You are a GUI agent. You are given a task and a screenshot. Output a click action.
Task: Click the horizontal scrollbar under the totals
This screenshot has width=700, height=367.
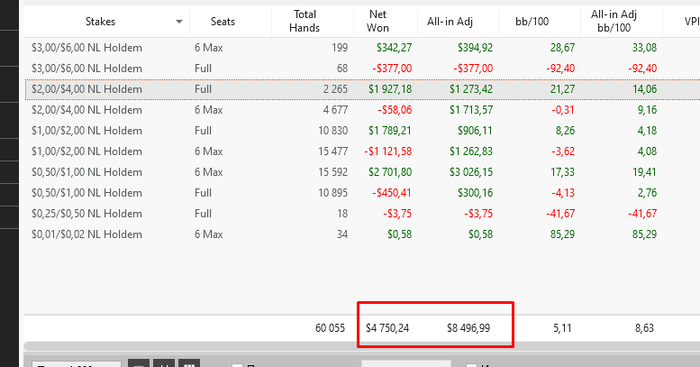point(362,346)
